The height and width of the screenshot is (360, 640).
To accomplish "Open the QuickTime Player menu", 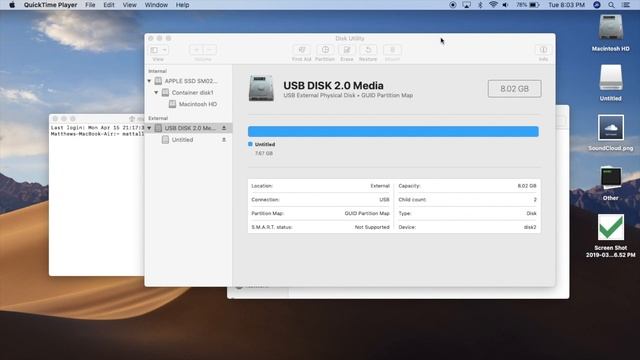I will tap(50, 5).
